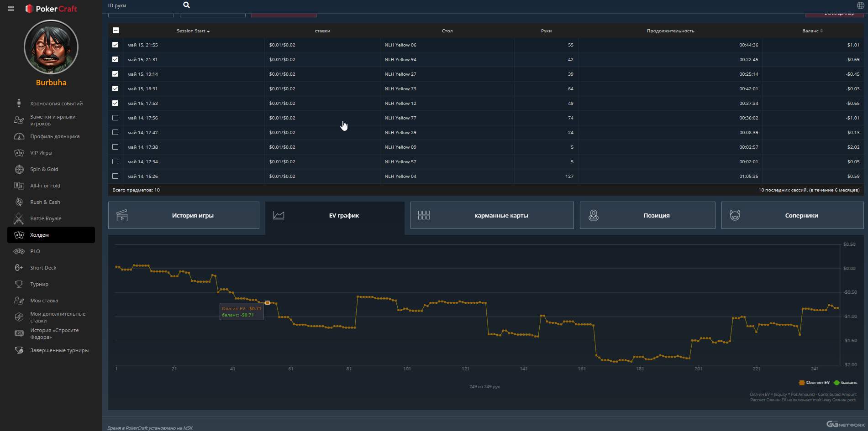The image size is (868, 431).
Task: Click the История «Спросите Федора» icon
Action: (x=19, y=333)
